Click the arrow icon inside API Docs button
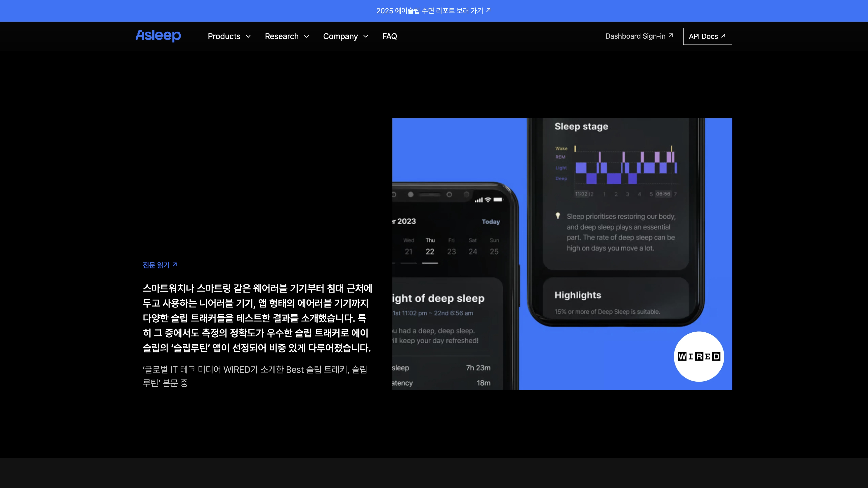The height and width of the screenshot is (488, 868). point(723,36)
